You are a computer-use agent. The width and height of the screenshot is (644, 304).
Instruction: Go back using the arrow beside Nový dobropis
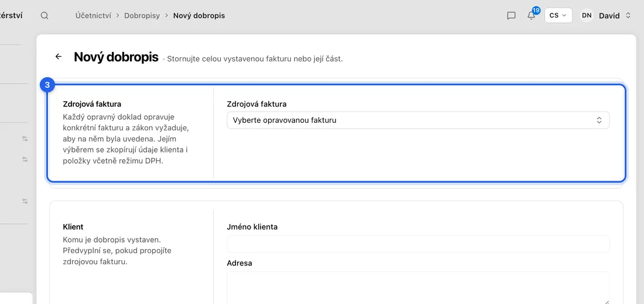coord(59,57)
